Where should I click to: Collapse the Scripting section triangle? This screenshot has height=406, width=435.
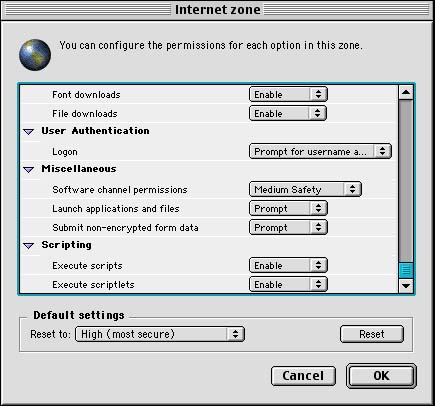[29, 246]
